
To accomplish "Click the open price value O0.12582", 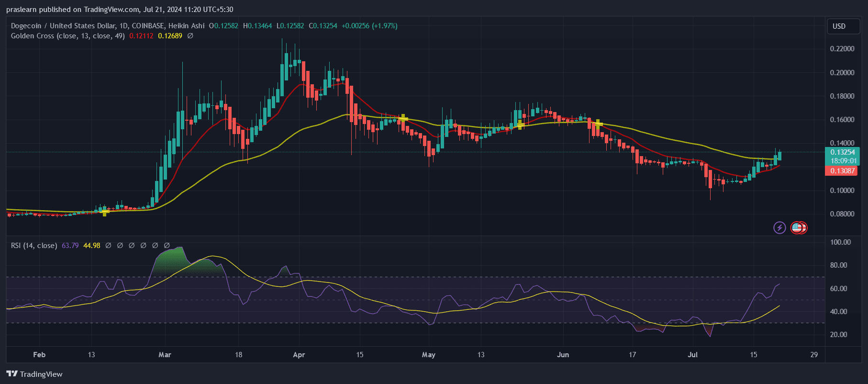I will click(x=223, y=26).
